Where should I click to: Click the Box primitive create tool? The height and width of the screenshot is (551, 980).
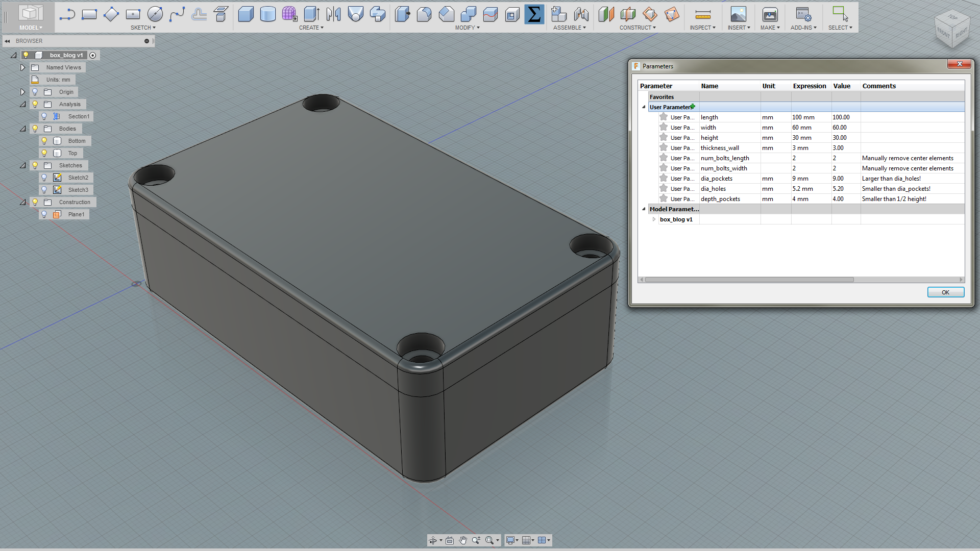pos(246,14)
